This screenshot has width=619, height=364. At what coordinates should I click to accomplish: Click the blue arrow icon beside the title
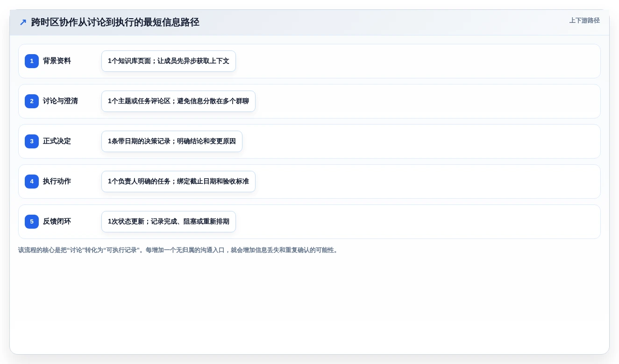[23, 22]
